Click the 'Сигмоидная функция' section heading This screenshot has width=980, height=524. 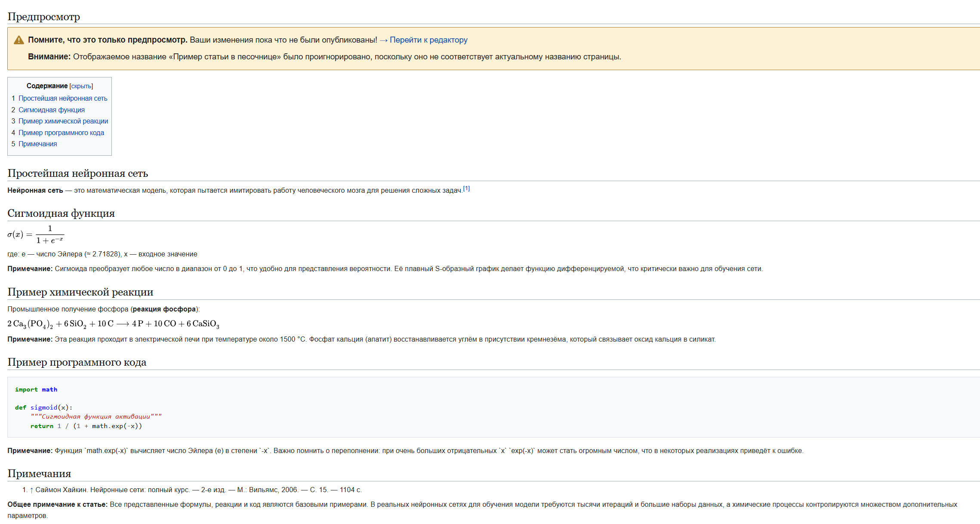click(61, 213)
